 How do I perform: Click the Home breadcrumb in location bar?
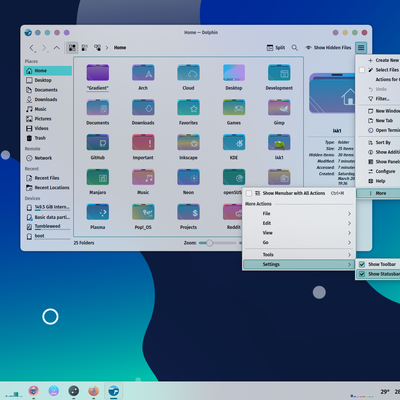120,48
